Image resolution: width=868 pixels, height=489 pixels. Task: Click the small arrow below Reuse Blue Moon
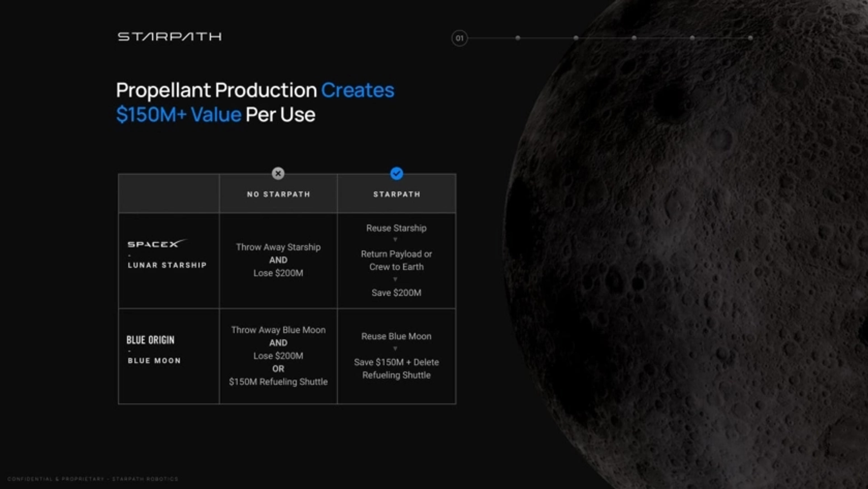(x=395, y=348)
